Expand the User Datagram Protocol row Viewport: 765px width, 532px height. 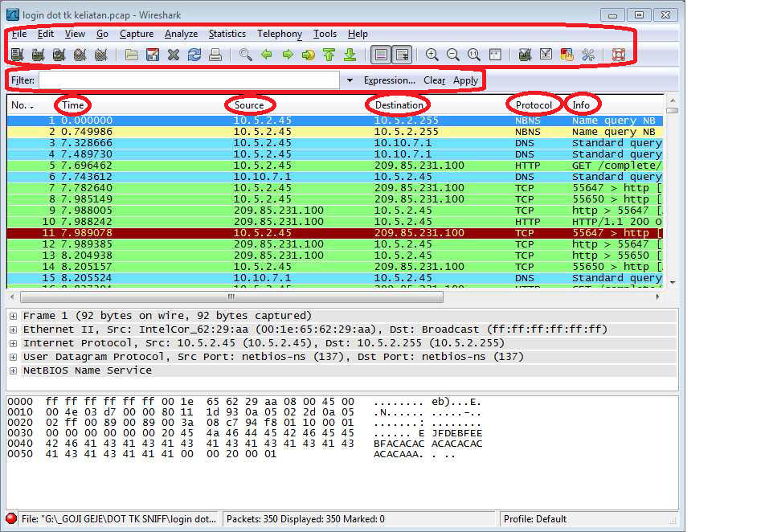click(x=13, y=357)
